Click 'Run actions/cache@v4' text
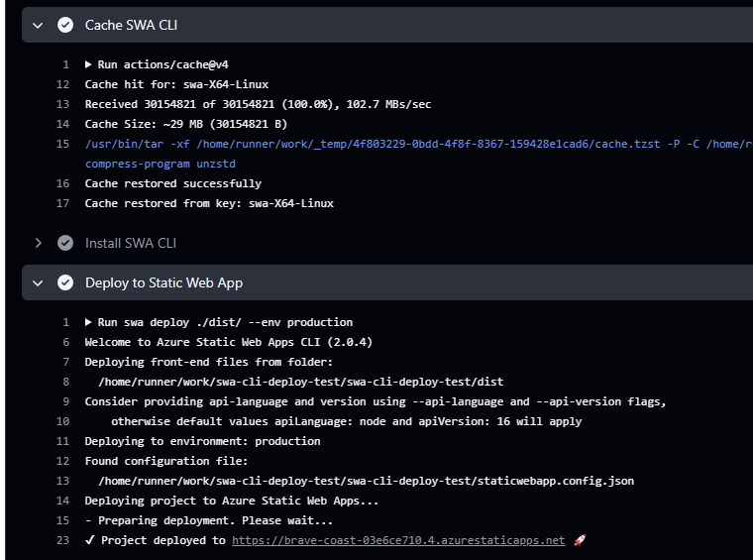Image resolution: width=753 pixels, height=560 pixels. (163, 64)
